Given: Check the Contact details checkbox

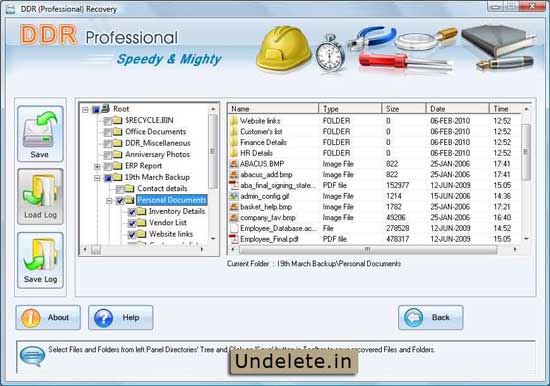Looking at the screenshot, I should pos(120,189).
